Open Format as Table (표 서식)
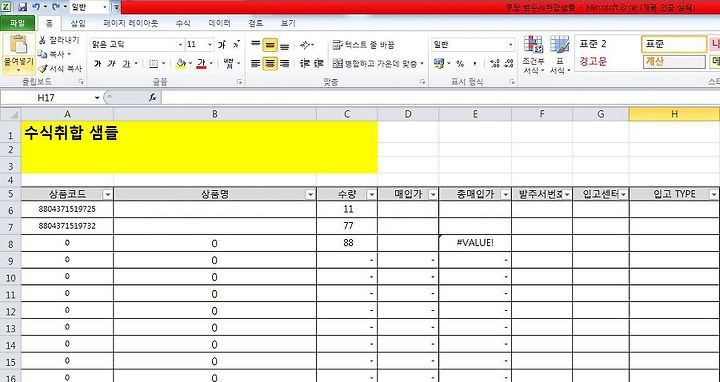 point(559,54)
